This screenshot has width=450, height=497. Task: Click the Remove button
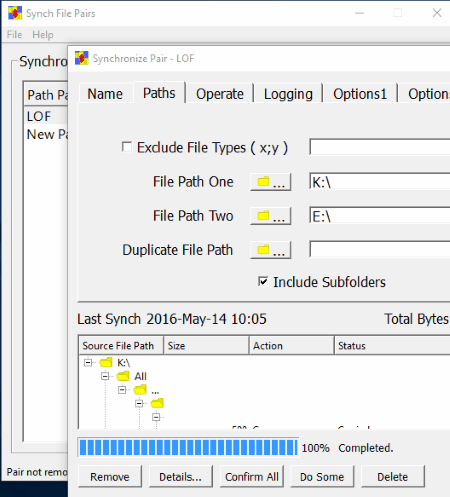click(110, 477)
